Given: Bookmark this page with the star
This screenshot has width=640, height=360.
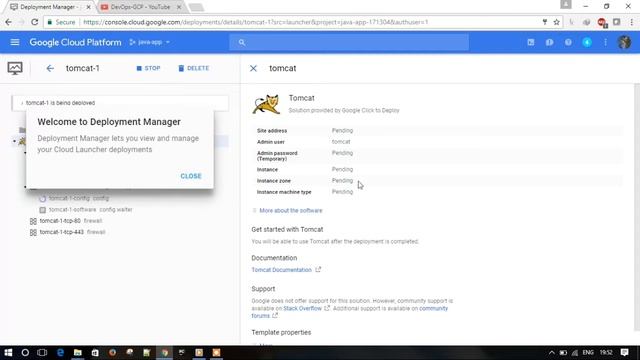Looking at the screenshot, I should tap(556, 22).
